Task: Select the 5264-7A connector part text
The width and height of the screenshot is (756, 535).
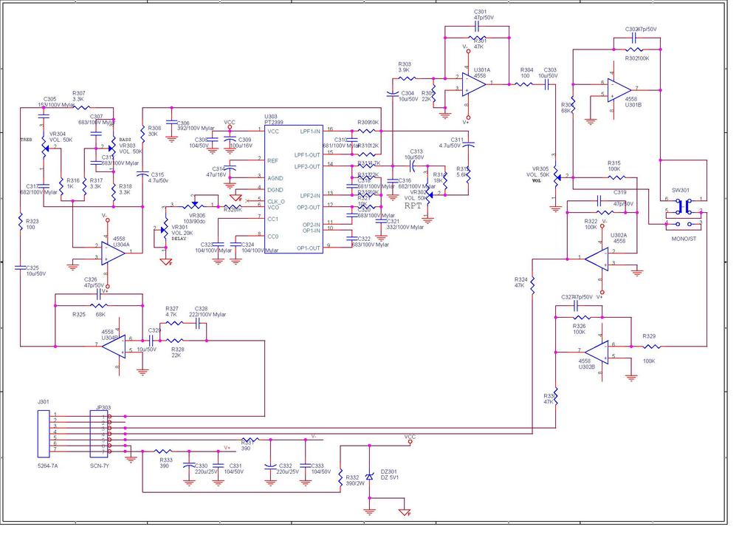Action: [x=48, y=466]
